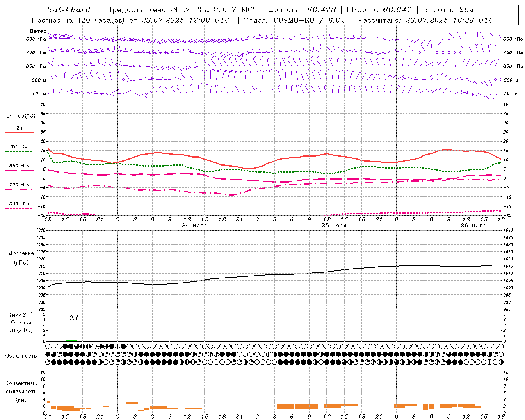Click the Конвективн. convective cloud label
The image size is (525, 420).
[21, 383]
